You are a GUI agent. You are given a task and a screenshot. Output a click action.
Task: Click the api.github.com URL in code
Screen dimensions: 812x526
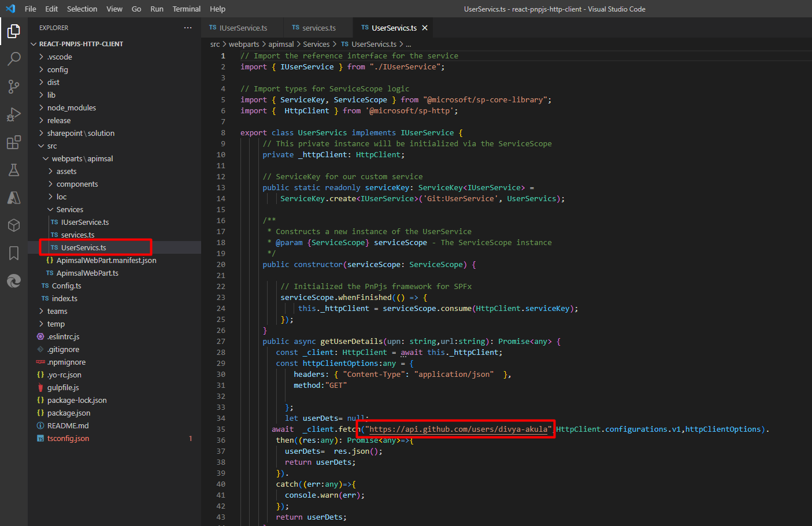458,429
